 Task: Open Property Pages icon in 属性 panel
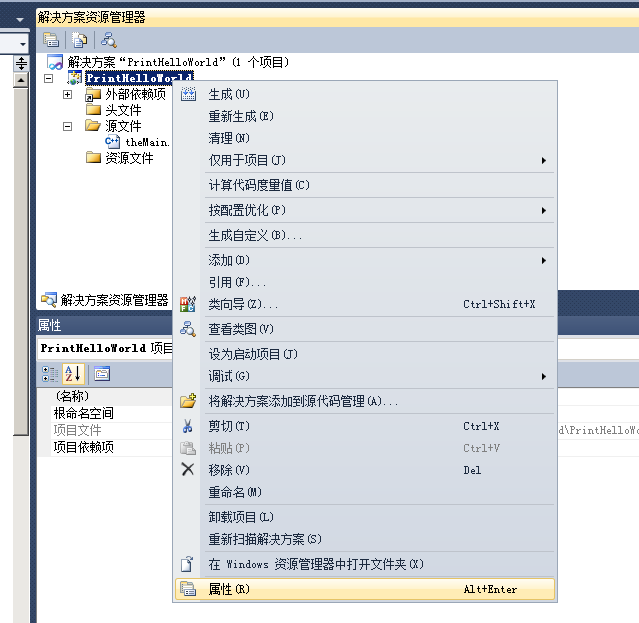102,373
